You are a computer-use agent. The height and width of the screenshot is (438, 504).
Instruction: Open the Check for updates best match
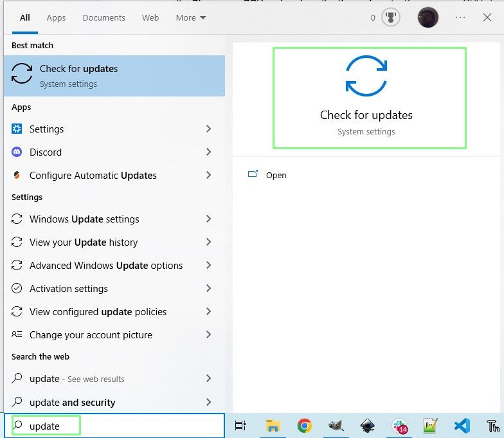pyautogui.click(x=114, y=76)
